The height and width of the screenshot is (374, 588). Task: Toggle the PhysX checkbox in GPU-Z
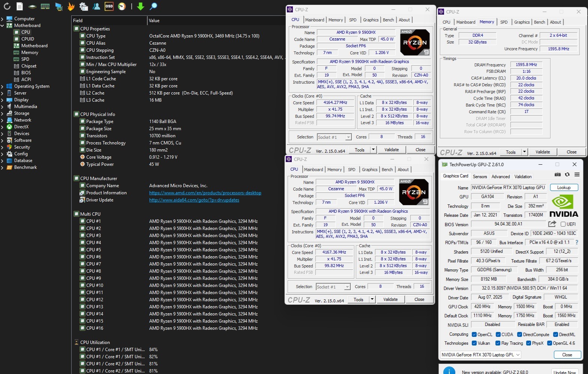529,343
